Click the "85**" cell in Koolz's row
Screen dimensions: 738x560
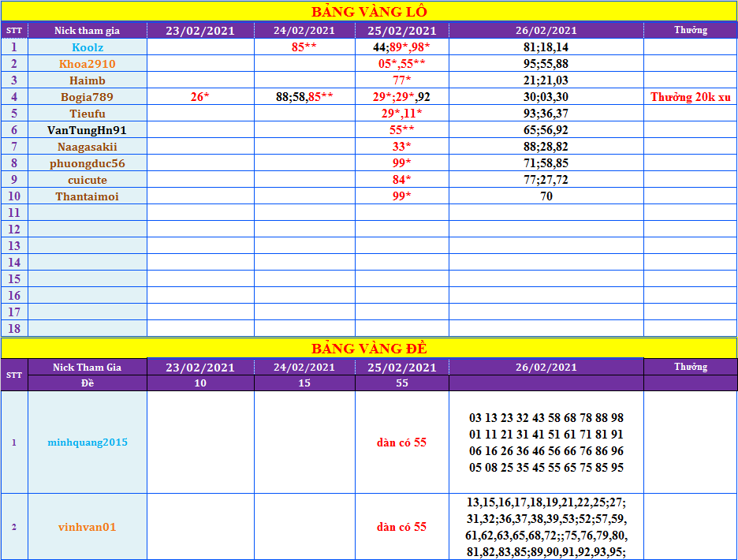coord(304,47)
